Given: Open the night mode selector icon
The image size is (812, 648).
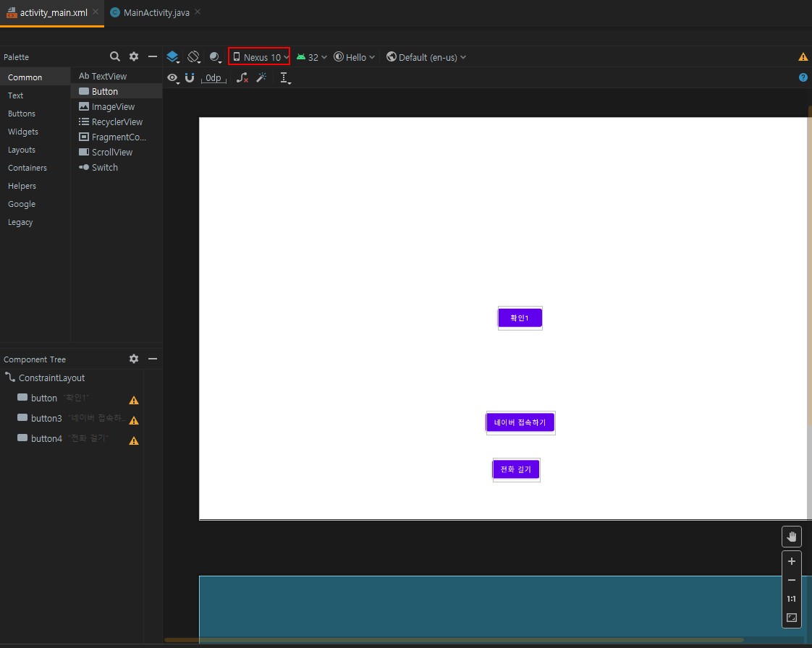Looking at the screenshot, I should tap(216, 57).
